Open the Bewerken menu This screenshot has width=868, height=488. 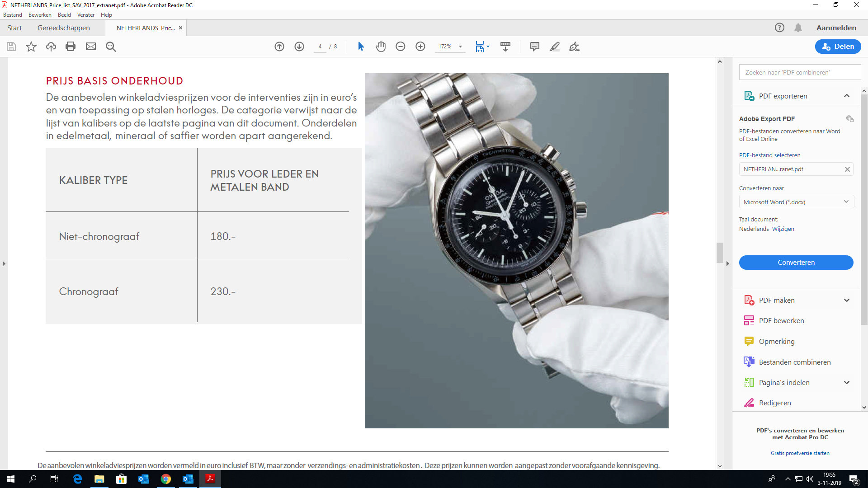[x=40, y=15]
